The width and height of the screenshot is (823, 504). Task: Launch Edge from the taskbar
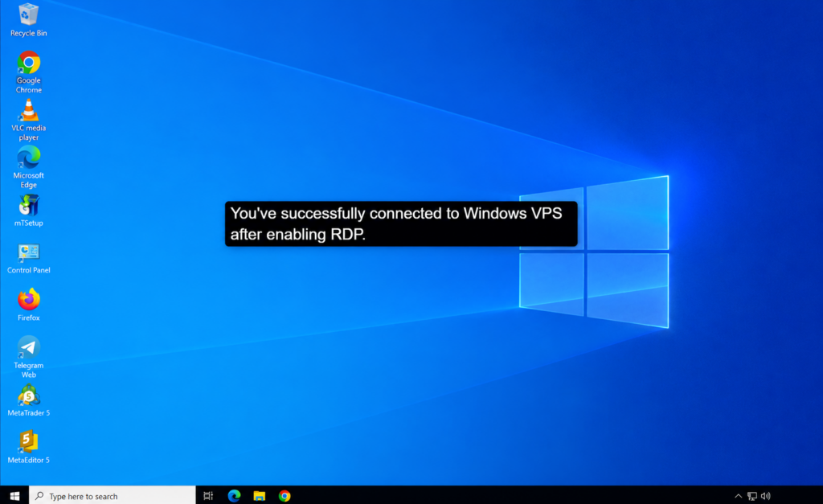click(234, 496)
